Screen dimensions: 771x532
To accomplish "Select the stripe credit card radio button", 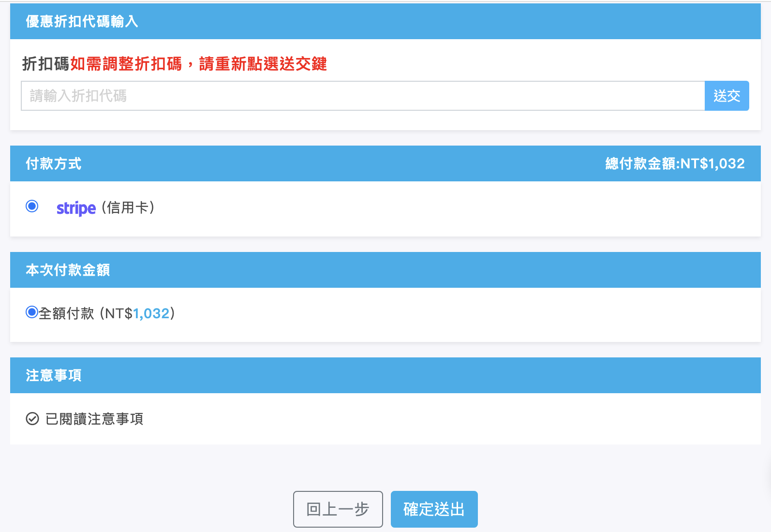I will 32,207.
